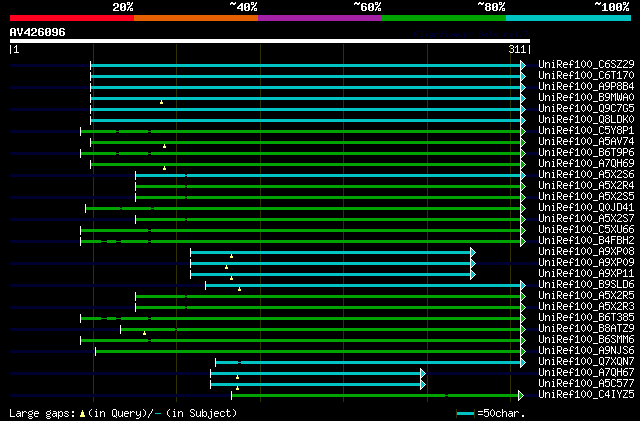Screen dimensions: 640x421
Task: Pick the yellow gap marker under the A7QH67 alignment
Action: [238, 377]
